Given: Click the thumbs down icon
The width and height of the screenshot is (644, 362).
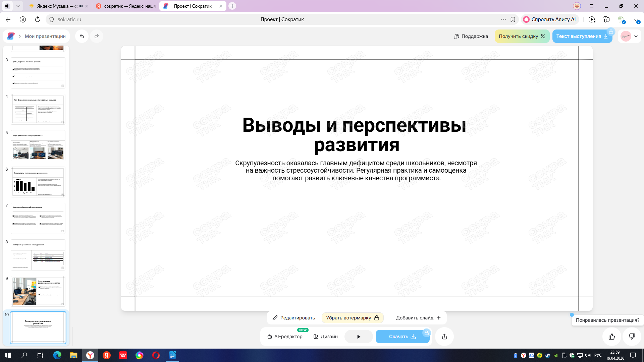Looking at the screenshot, I should [x=632, y=337].
